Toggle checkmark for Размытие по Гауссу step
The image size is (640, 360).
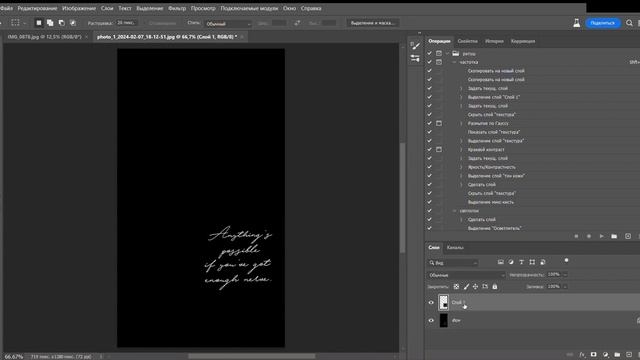(429, 123)
